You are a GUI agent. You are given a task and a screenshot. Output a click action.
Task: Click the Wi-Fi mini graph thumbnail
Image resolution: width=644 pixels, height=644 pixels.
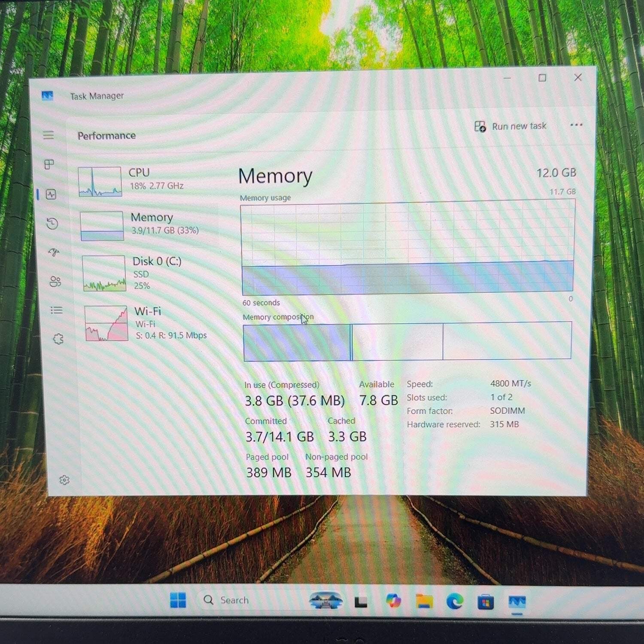(x=106, y=323)
